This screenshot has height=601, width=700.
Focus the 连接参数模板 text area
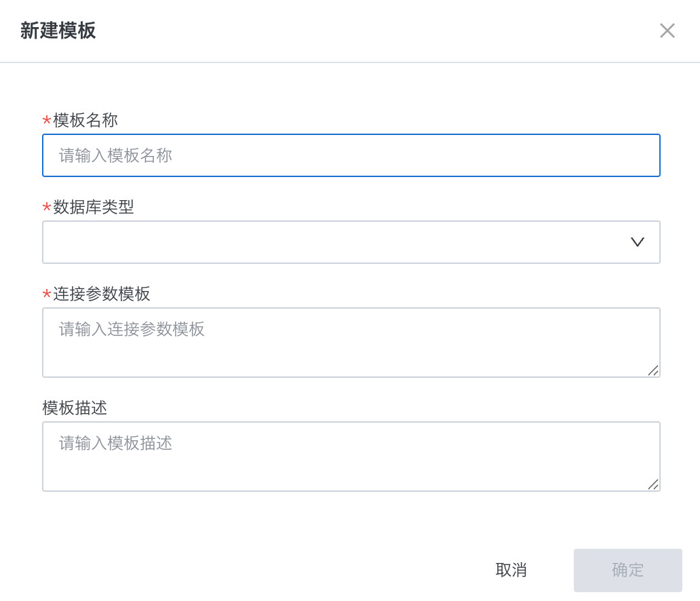click(x=351, y=343)
